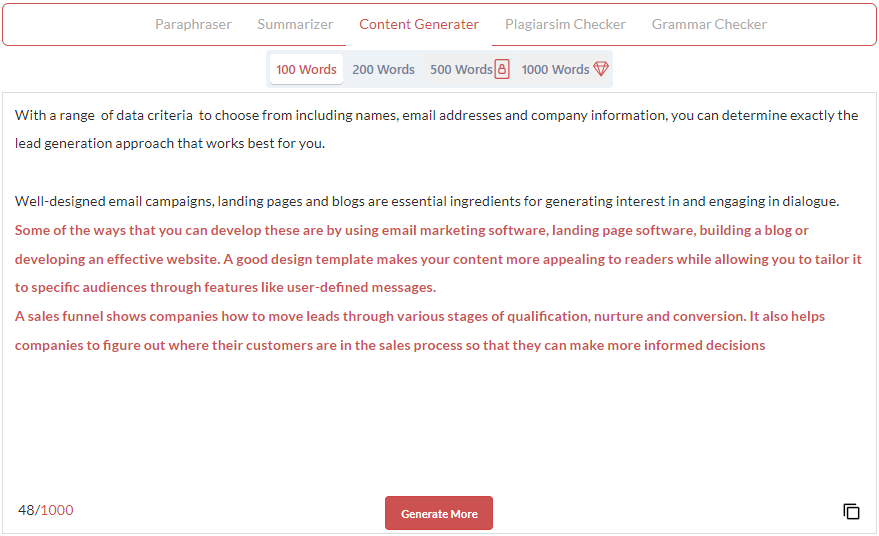Select the 100 Words length option
This screenshot has height=536, width=879.
306,70
